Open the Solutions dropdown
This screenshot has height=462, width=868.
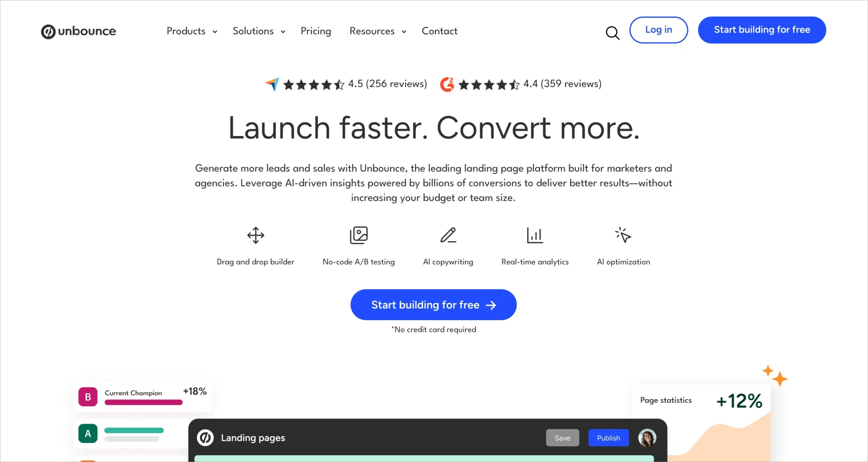[x=258, y=31]
